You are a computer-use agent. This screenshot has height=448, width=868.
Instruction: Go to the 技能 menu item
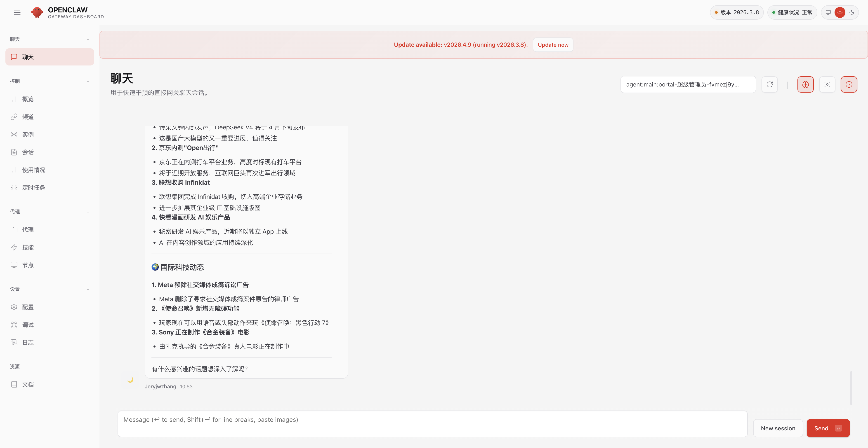click(28, 247)
